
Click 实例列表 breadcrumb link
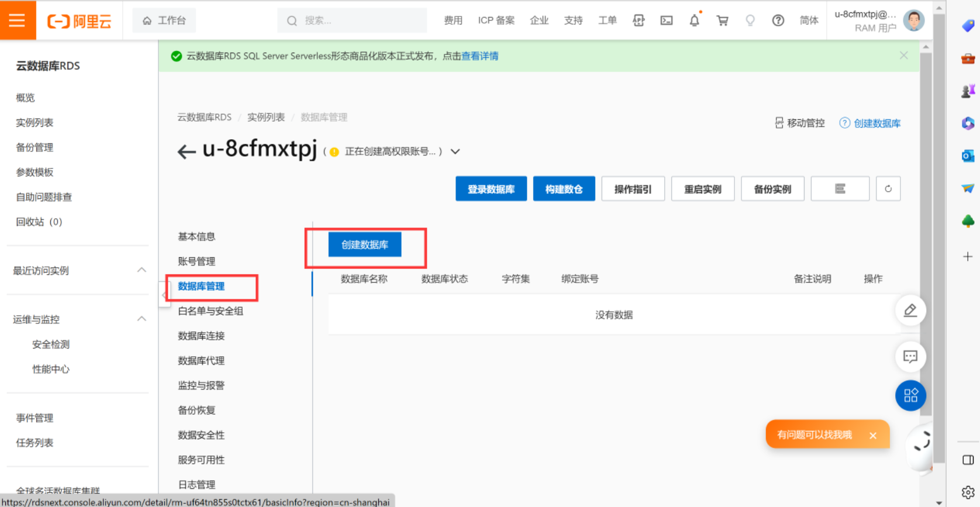tap(266, 117)
